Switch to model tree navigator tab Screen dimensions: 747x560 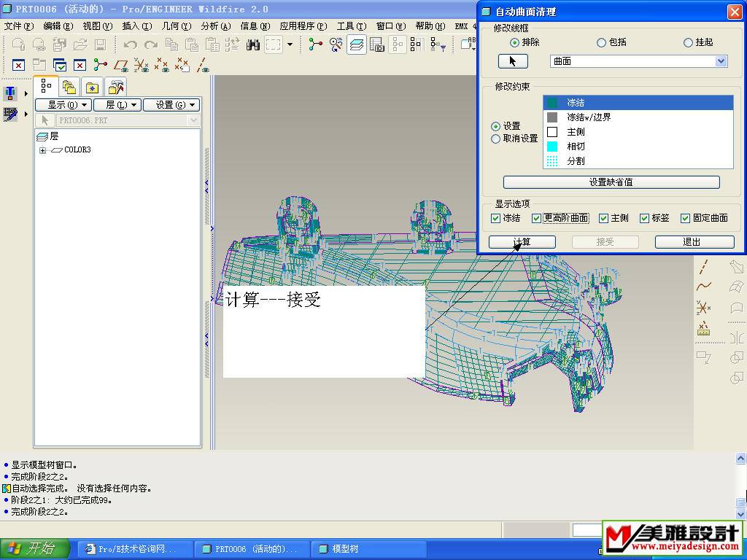(x=46, y=86)
